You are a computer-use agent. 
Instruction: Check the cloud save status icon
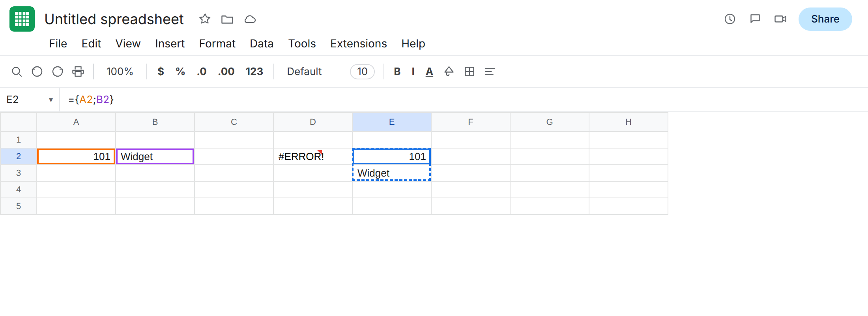pyautogui.click(x=250, y=19)
